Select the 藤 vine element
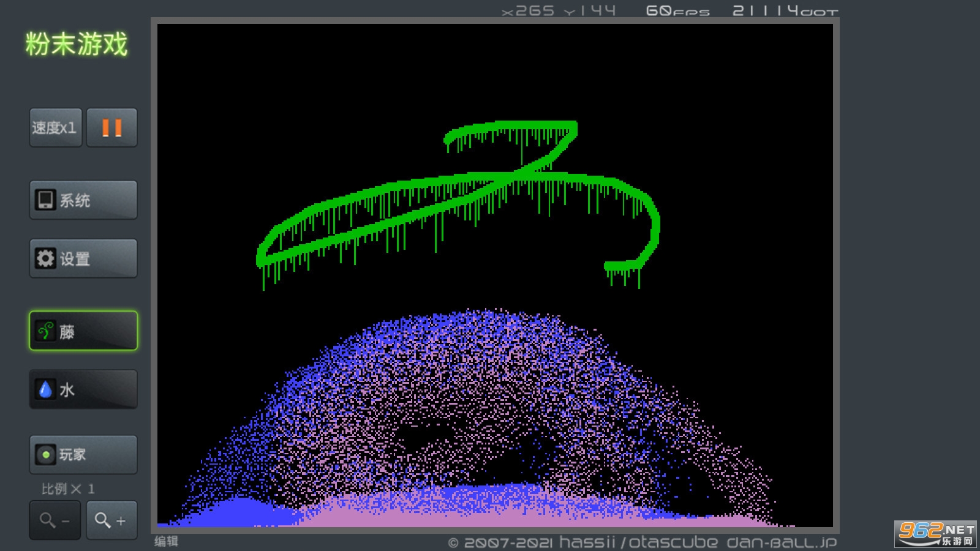 tap(83, 331)
